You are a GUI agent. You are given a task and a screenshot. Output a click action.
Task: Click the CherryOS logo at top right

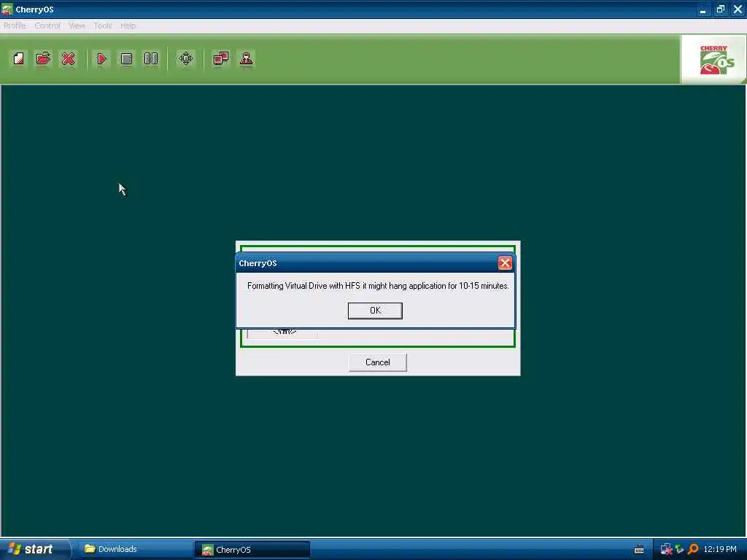pyautogui.click(x=713, y=60)
